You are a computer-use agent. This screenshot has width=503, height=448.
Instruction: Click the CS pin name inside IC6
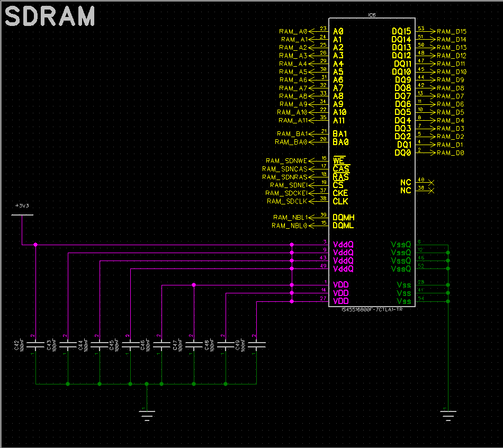(338, 185)
